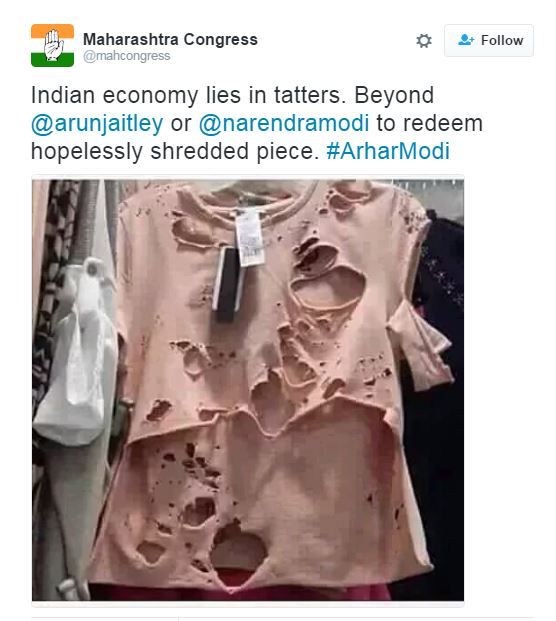Search the #ArharModi hashtag
Screen dimensions: 556x621
pos(388,151)
